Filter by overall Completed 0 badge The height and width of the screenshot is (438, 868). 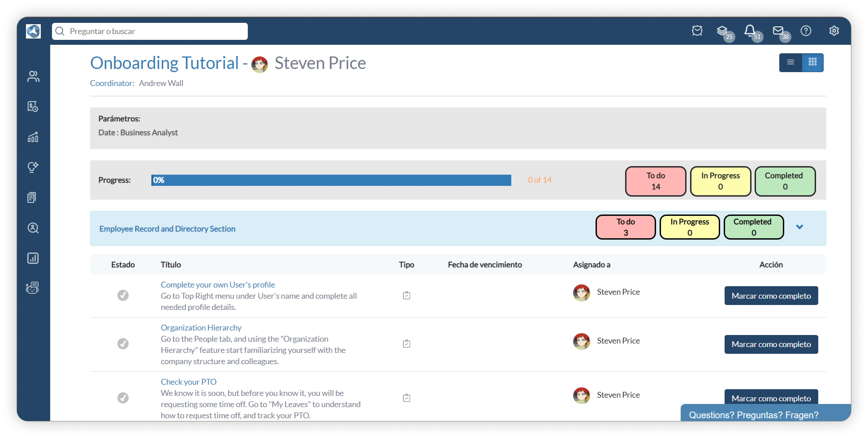(x=785, y=181)
